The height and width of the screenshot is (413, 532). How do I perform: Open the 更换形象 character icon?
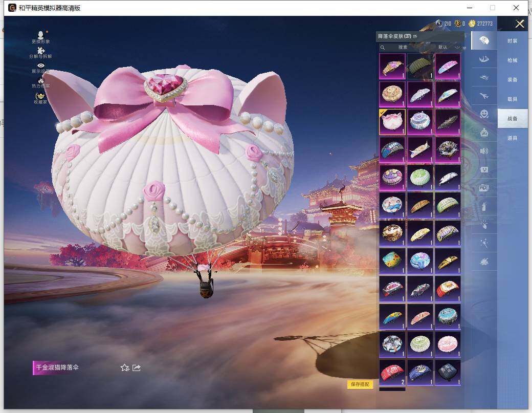pyautogui.click(x=40, y=35)
